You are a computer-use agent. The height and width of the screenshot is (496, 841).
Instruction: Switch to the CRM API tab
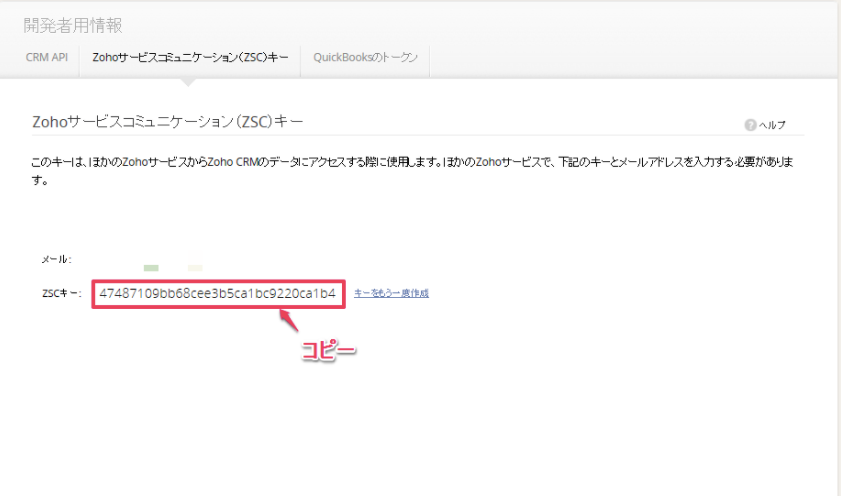[x=47, y=57]
